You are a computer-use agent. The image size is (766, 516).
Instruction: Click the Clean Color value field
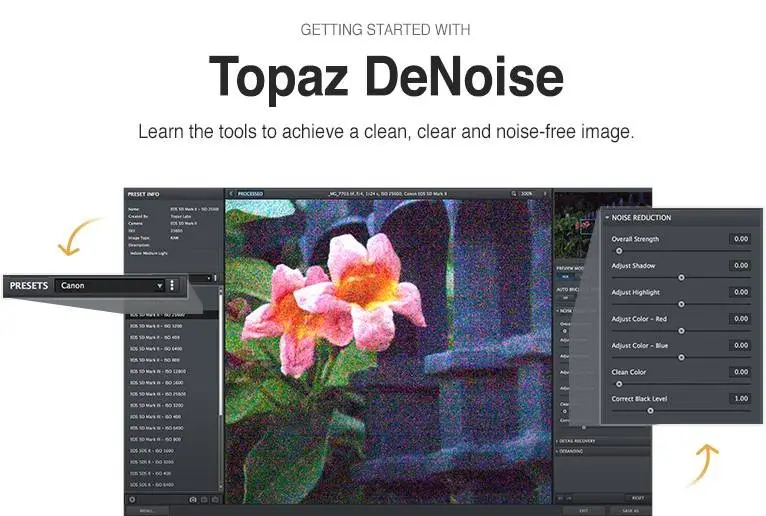click(741, 372)
